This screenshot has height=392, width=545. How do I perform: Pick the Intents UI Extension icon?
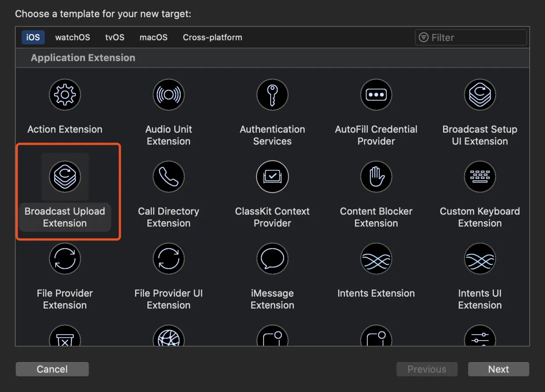pos(480,259)
